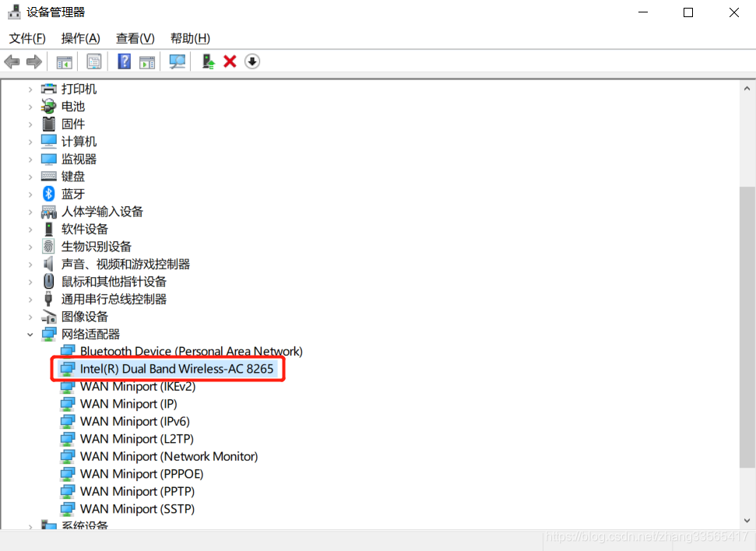Click the Update driver toolbar icon
Image resolution: width=756 pixels, height=551 pixels.
[208, 61]
